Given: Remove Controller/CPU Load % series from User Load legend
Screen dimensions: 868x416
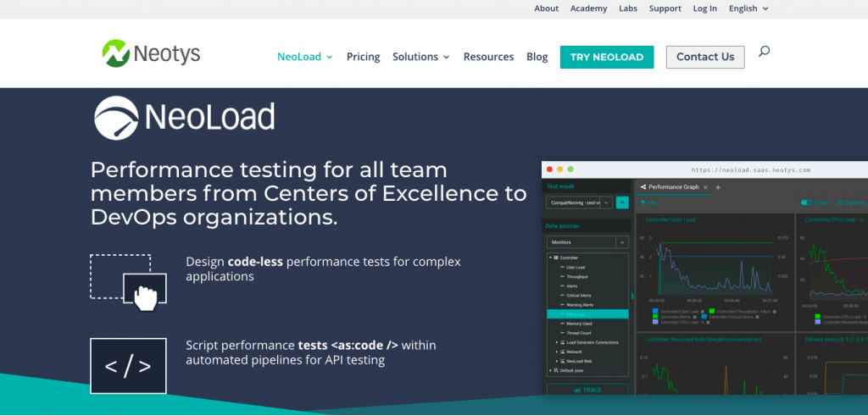Looking at the screenshot, I should pyautogui.click(x=708, y=322).
